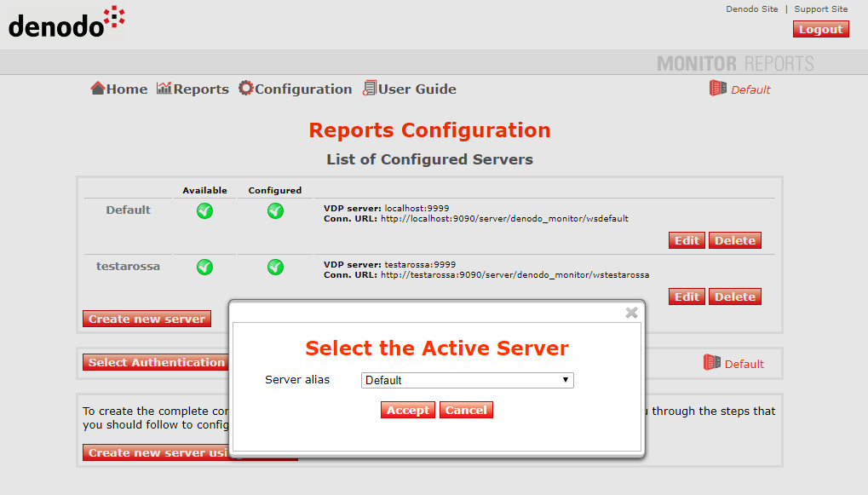868x495 pixels.
Task: Click Default link in Select Authentication row
Action: click(x=744, y=365)
